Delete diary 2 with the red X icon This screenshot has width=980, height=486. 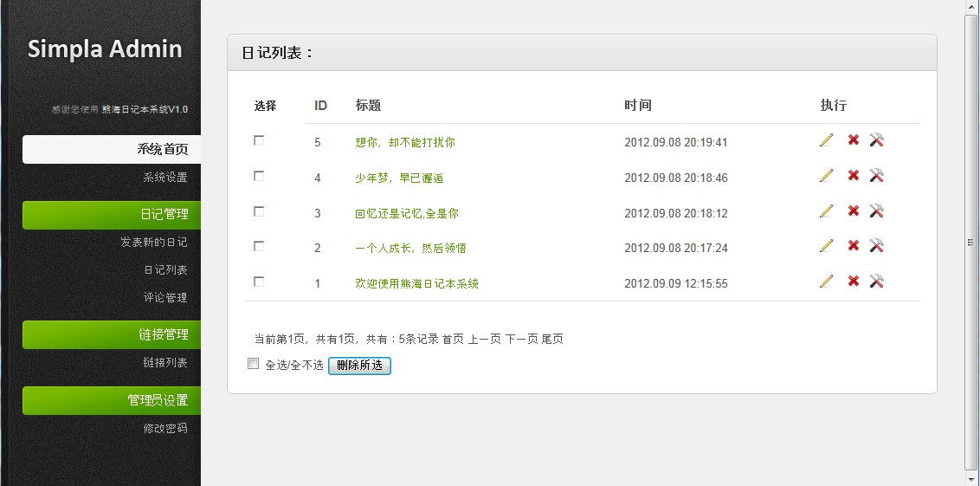coord(853,246)
